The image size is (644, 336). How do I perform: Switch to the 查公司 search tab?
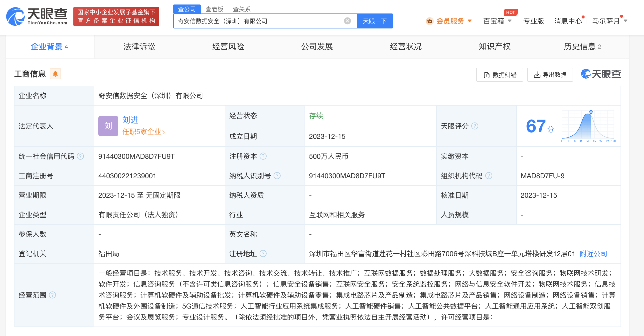click(187, 9)
